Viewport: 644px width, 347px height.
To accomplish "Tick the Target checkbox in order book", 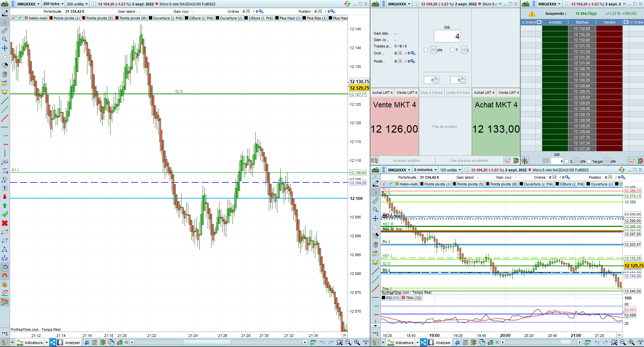I will (589, 161).
